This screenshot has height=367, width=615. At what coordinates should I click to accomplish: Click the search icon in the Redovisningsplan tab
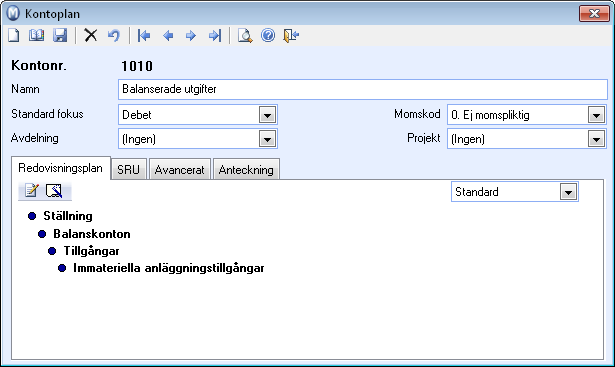pos(54,191)
